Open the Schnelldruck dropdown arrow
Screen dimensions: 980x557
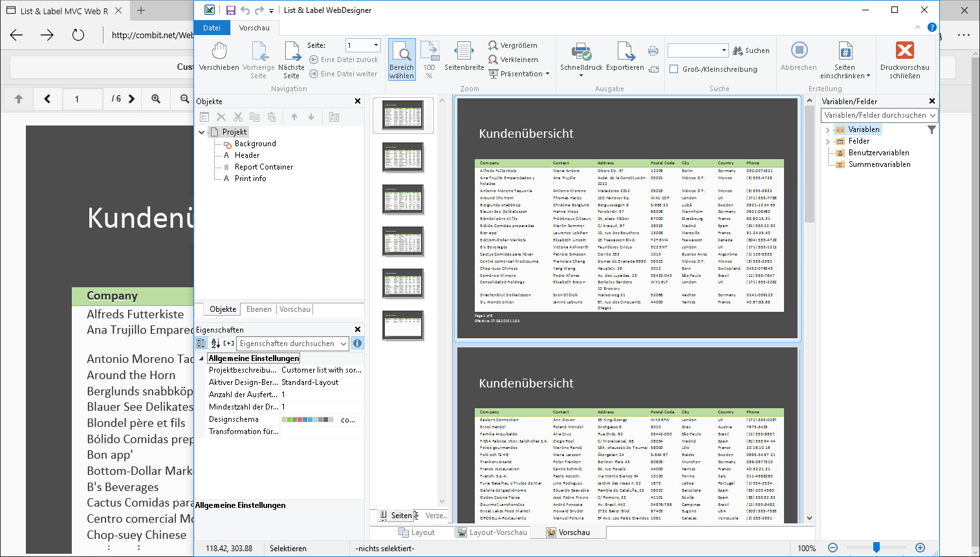(x=581, y=76)
